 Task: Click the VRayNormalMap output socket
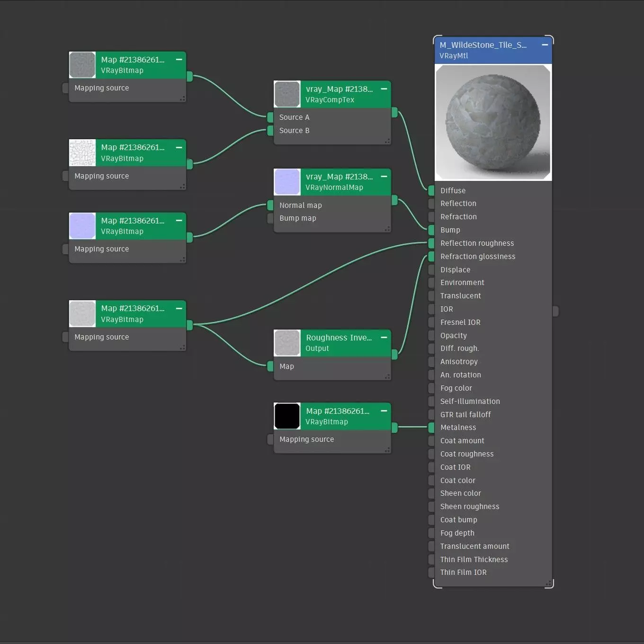point(394,200)
